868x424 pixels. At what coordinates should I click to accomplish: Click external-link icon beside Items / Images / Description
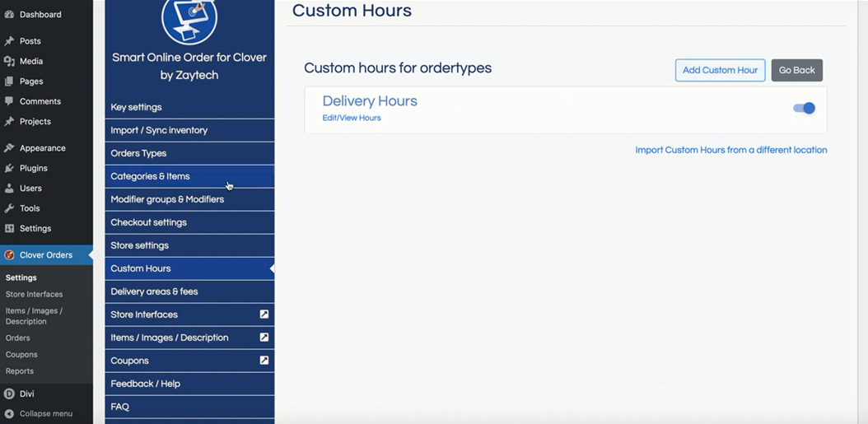coord(264,337)
